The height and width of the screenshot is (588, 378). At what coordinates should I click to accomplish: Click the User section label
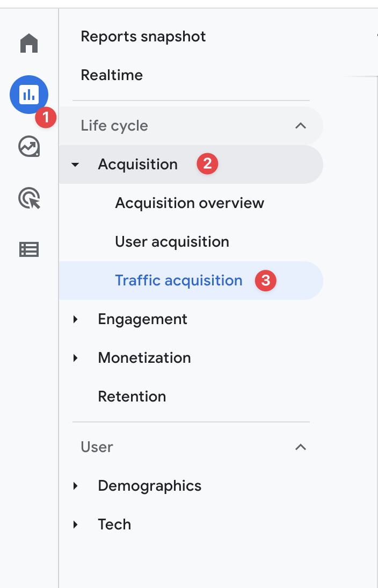tap(97, 447)
